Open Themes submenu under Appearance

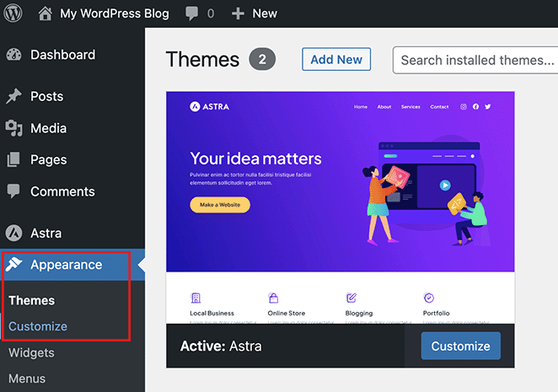pyautogui.click(x=32, y=300)
